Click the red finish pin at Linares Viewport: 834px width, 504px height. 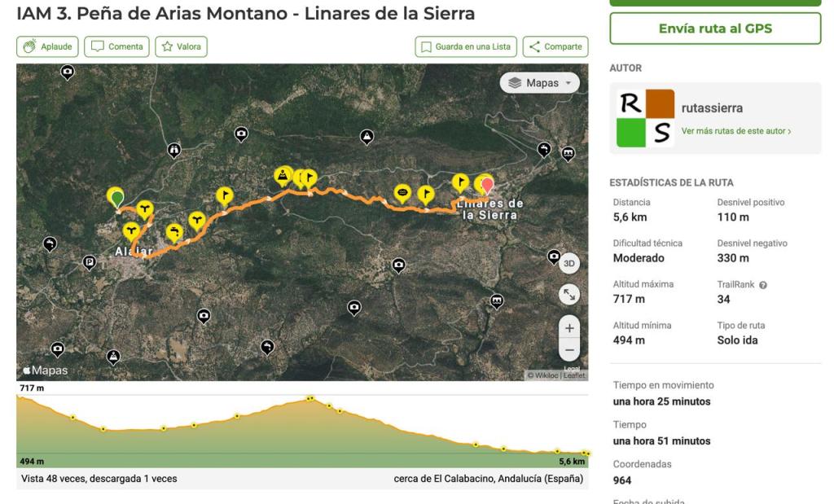pyautogui.click(x=488, y=185)
